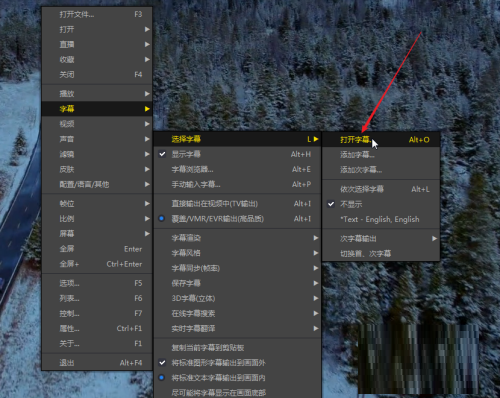Click the highlighted 字幕 menu entry
The height and width of the screenshot is (398, 500).
click(97, 109)
